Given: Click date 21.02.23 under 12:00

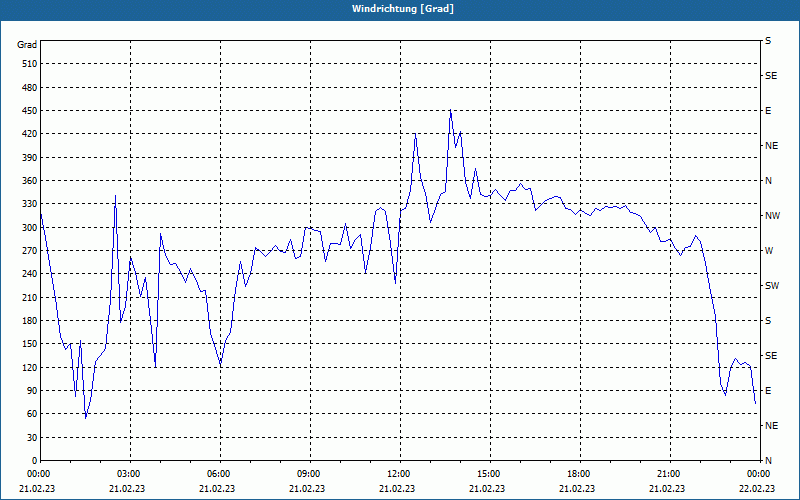Looking at the screenshot, I should point(397,489).
